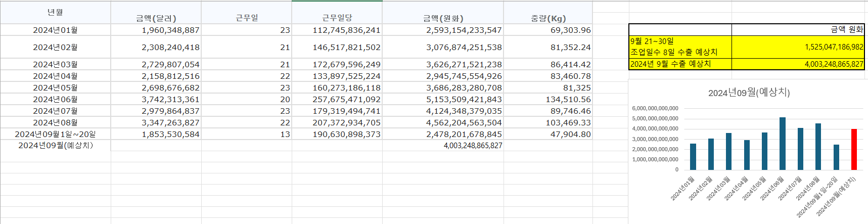868x224 pixels.
Task: Select the 2024년01월 bar in chart
Action: tap(693, 157)
